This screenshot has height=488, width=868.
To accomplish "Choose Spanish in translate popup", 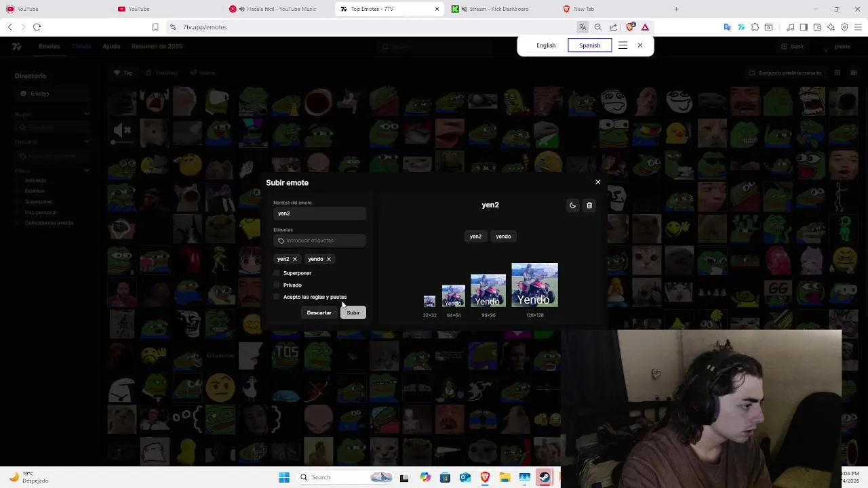I will pyautogui.click(x=589, y=45).
